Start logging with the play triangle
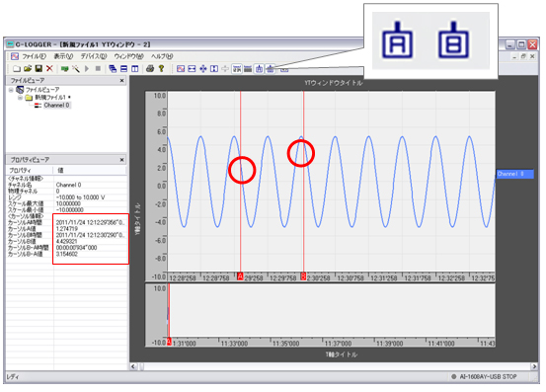This screenshot has width=546, height=392. tap(87, 69)
